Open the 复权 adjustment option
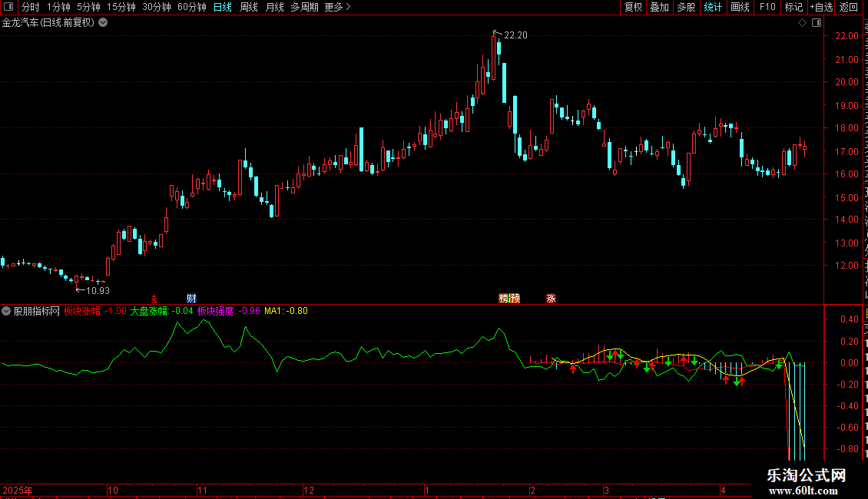The width and height of the screenshot is (868, 499). tap(633, 7)
